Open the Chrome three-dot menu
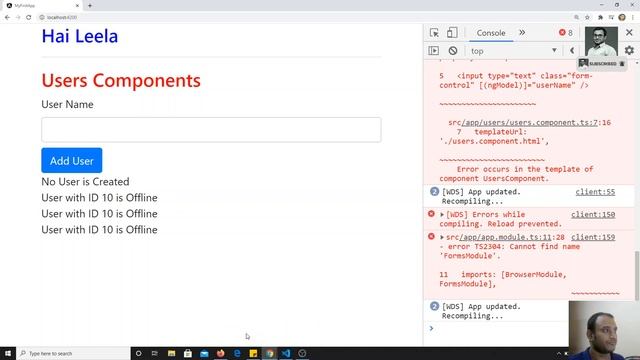640x360 pixels. [633, 17]
